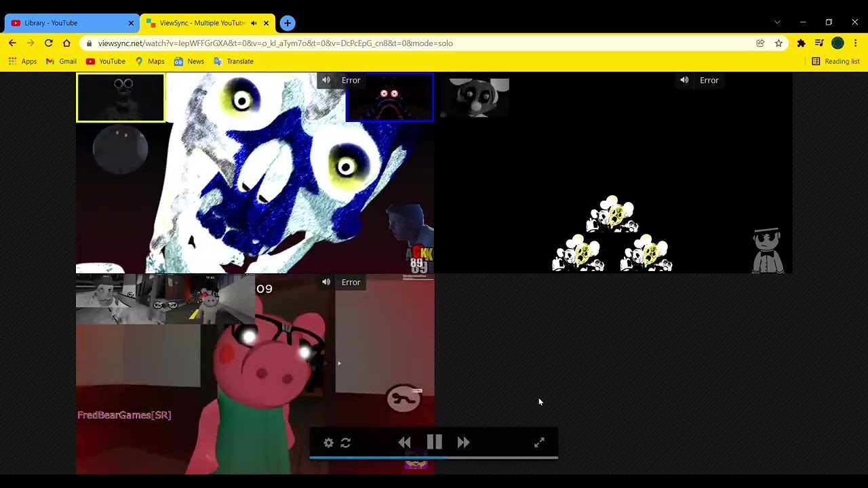This screenshot has width=868, height=488.
Task: Click Error label on Piggy video
Action: (351, 282)
